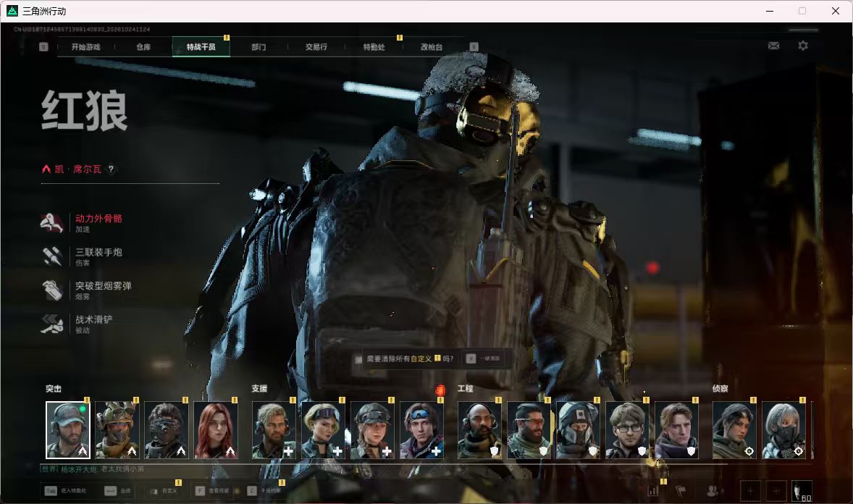Screen dimensions: 853x504
Task: Choose the support operator with blue goggles
Action: point(421,430)
